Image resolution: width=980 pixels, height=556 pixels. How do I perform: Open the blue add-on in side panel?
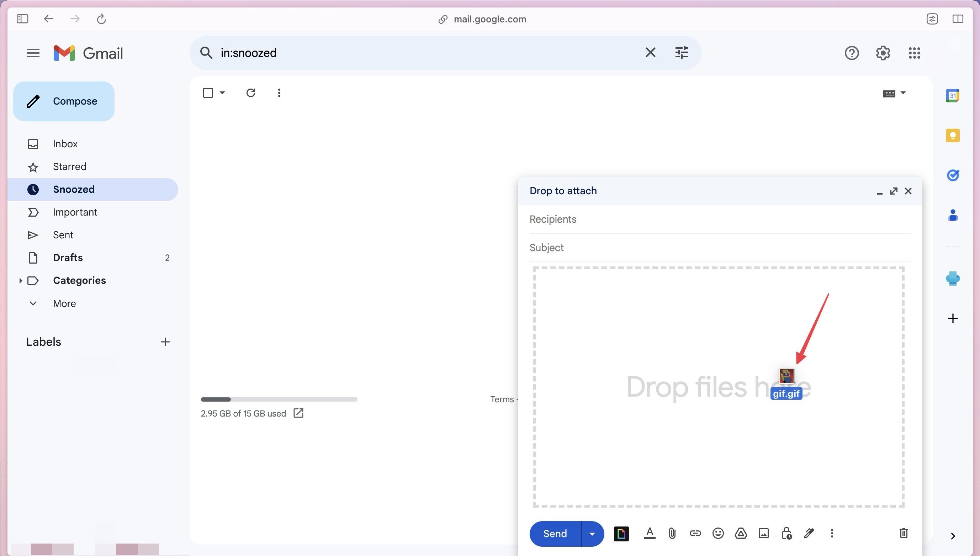953,279
